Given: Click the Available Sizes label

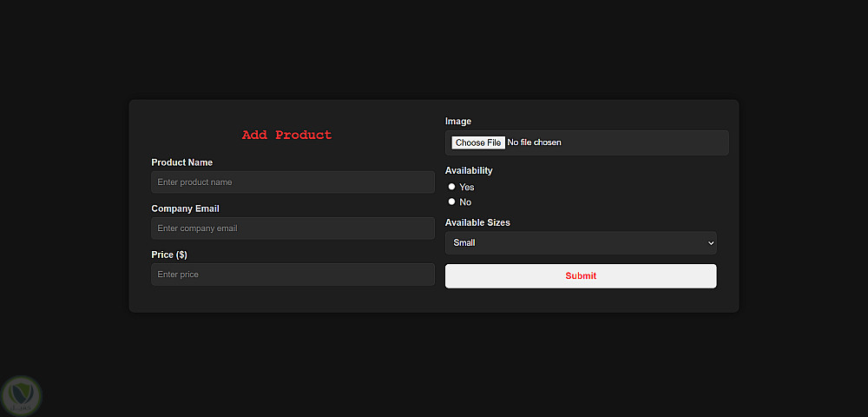Looking at the screenshot, I should (477, 223).
